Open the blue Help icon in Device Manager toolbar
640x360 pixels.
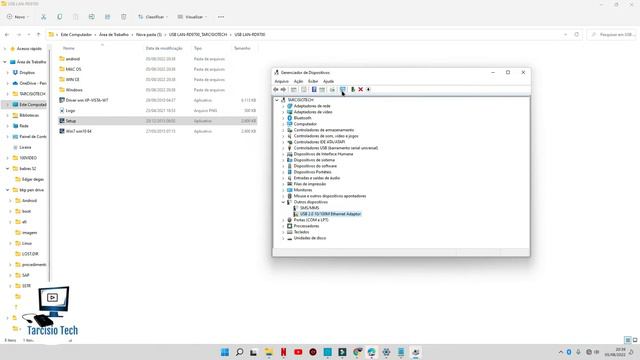(x=314, y=89)
